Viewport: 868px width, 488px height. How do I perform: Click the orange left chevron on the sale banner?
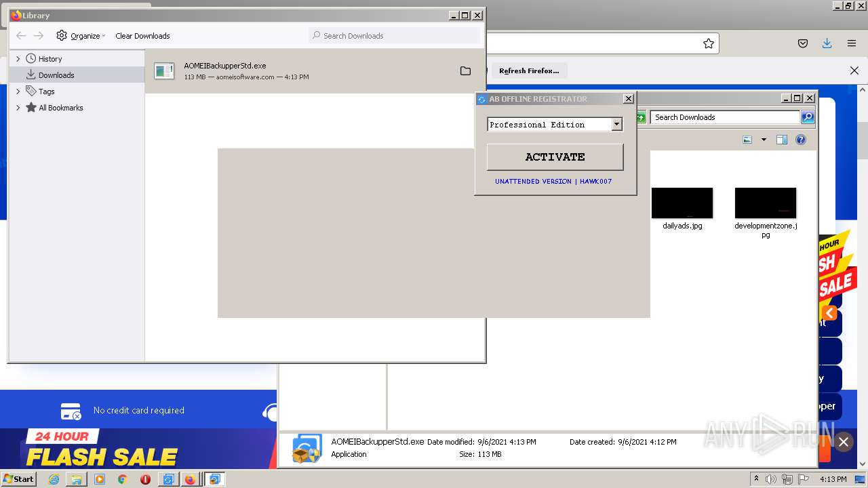click(829, 313)
